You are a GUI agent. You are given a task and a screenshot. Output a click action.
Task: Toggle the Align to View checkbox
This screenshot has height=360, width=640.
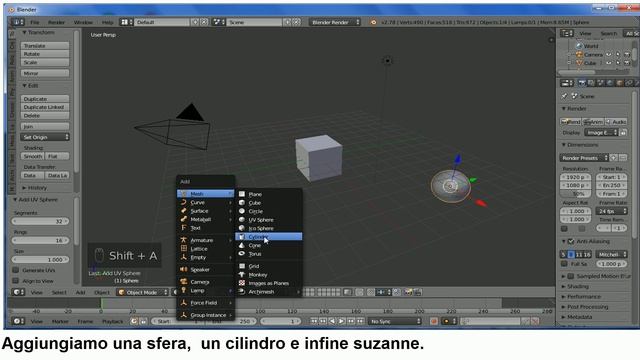[x=16, y=281]
